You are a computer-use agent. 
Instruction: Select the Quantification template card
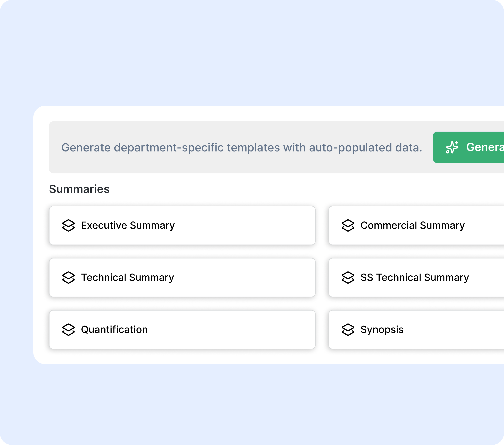coord(182,329)
